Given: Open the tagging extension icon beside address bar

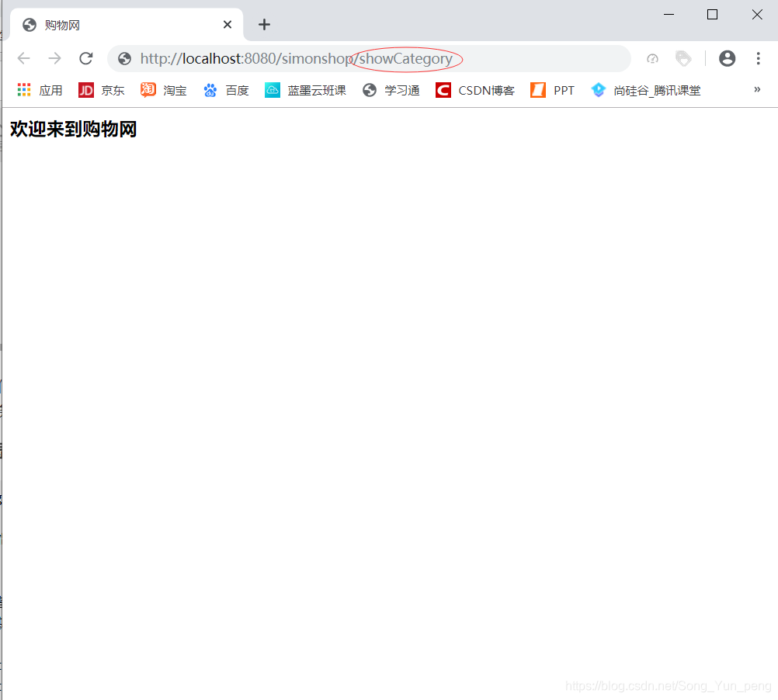Looking at the screenshot, I should [683, 58].
